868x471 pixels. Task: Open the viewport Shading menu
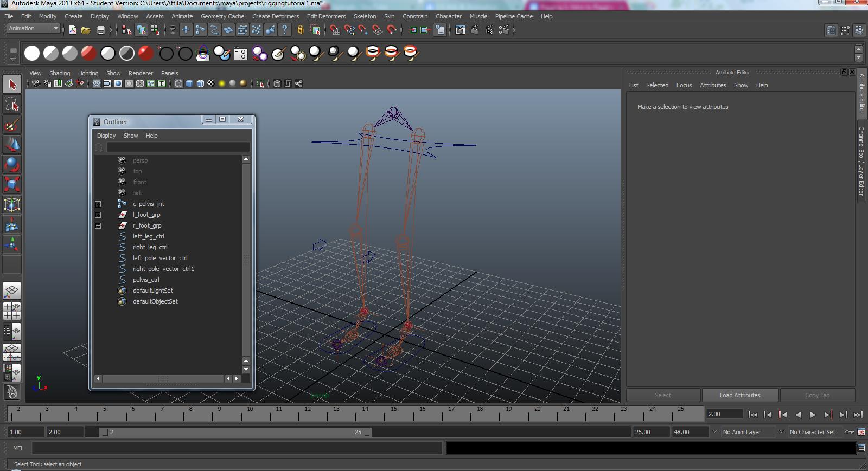[x=60, y=73]
